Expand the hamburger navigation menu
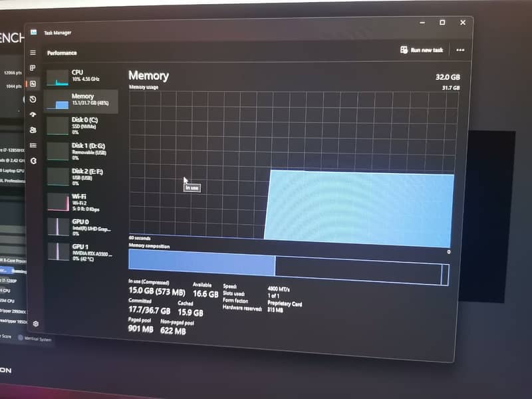Viewport: 532px width, 399px height. [33, 53]
